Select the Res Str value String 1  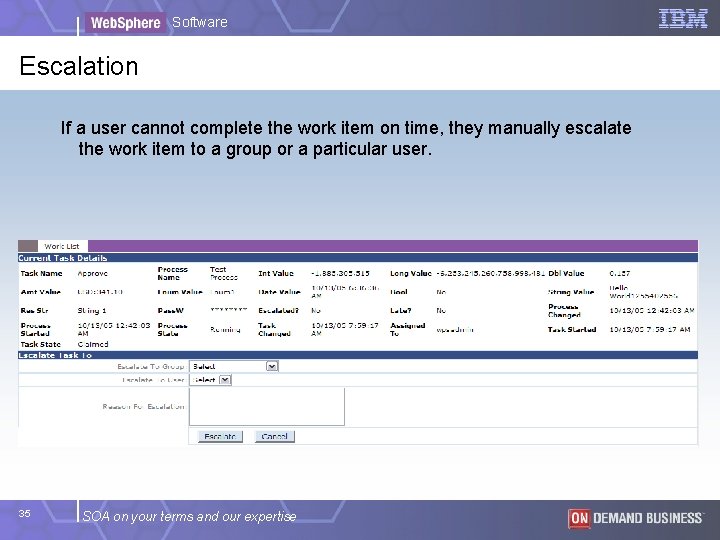[x=92, y=310]
